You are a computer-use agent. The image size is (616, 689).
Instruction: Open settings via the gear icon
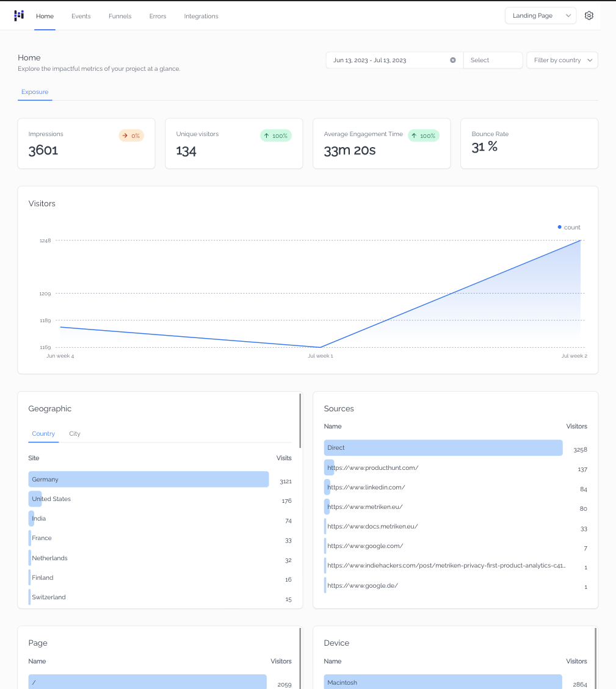(x=589, y=16)
